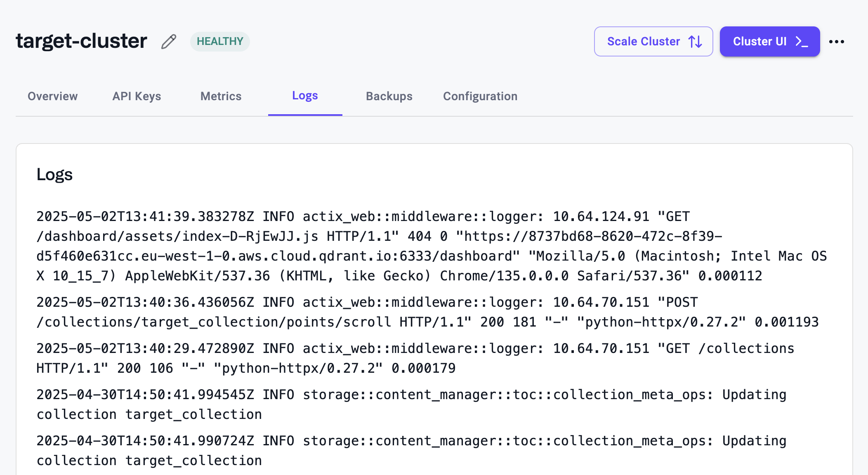Open the API Keys tab
Image resolution: width=868 pixels, height=475 pixels.
[x=136, y=96]
